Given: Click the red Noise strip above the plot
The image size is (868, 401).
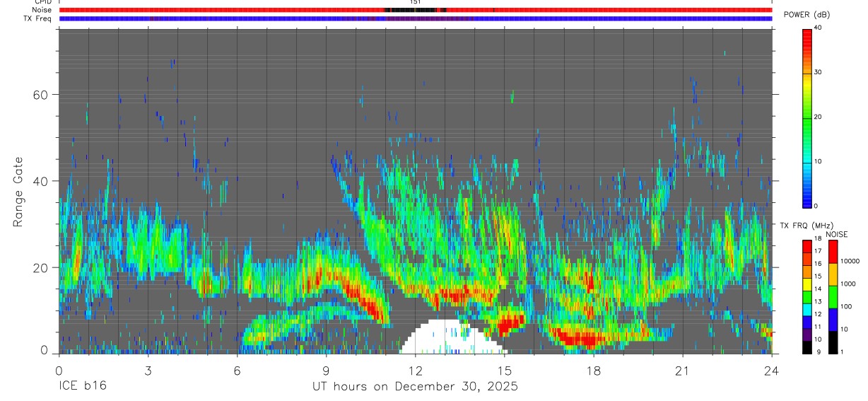Looking at the screenshot, I should [416, 11].
